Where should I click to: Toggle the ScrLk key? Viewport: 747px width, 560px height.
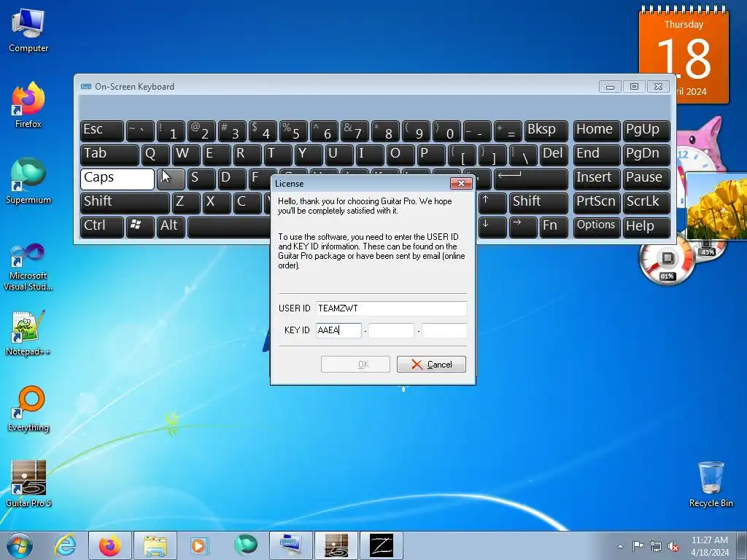pos(646,203)
